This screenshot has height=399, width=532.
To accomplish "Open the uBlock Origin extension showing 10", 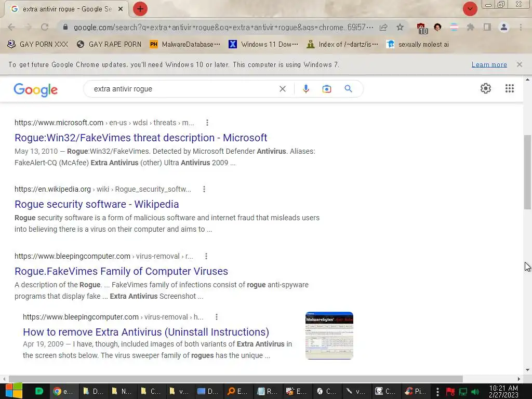I will point(422,28).
